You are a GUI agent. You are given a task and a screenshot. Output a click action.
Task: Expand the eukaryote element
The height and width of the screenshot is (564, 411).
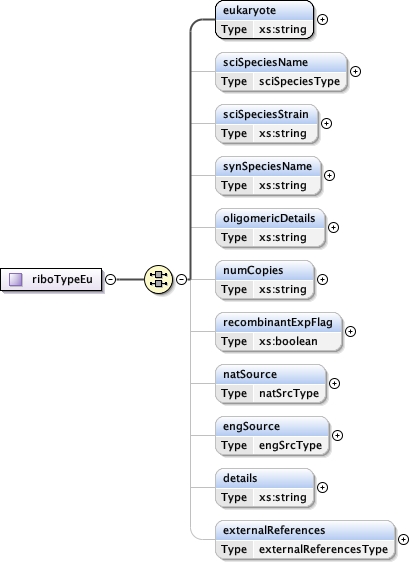click(323, 19)
